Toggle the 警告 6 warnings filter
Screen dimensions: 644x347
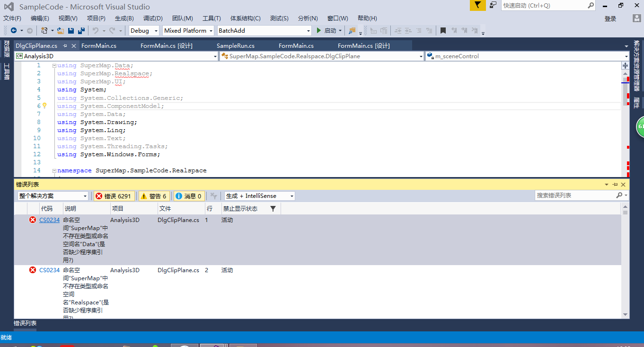154,196
